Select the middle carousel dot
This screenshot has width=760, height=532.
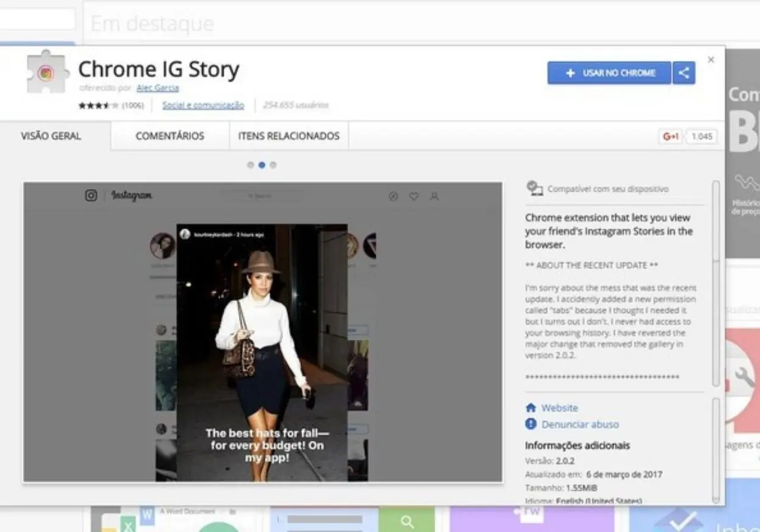(261, 164)
